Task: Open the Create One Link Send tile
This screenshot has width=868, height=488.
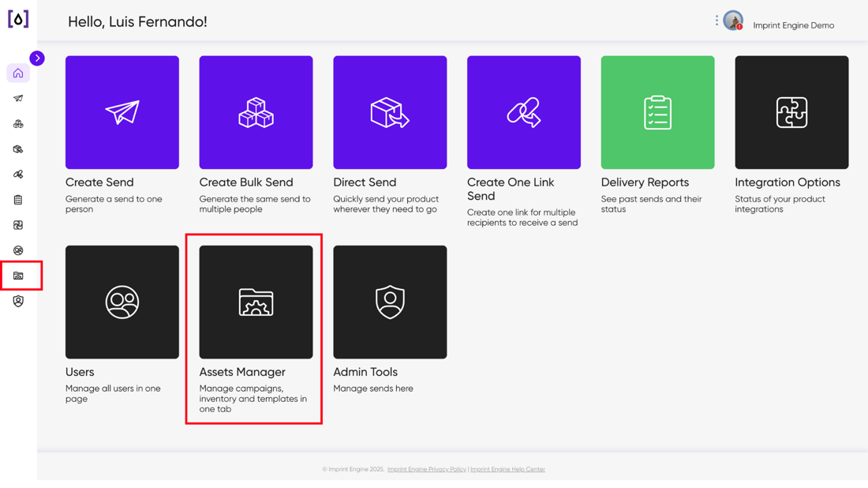Action: [524, 112]
